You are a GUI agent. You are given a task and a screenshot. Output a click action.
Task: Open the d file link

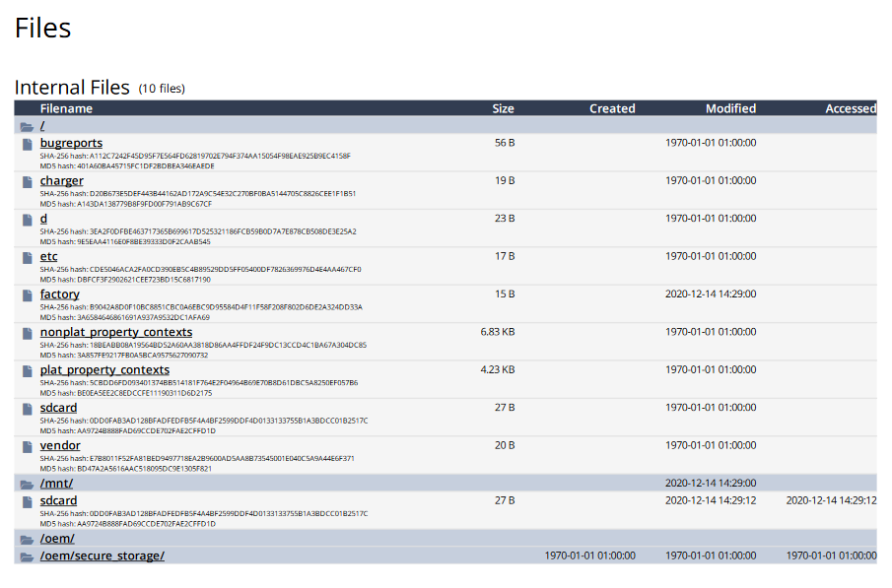(x=43, y=219)
